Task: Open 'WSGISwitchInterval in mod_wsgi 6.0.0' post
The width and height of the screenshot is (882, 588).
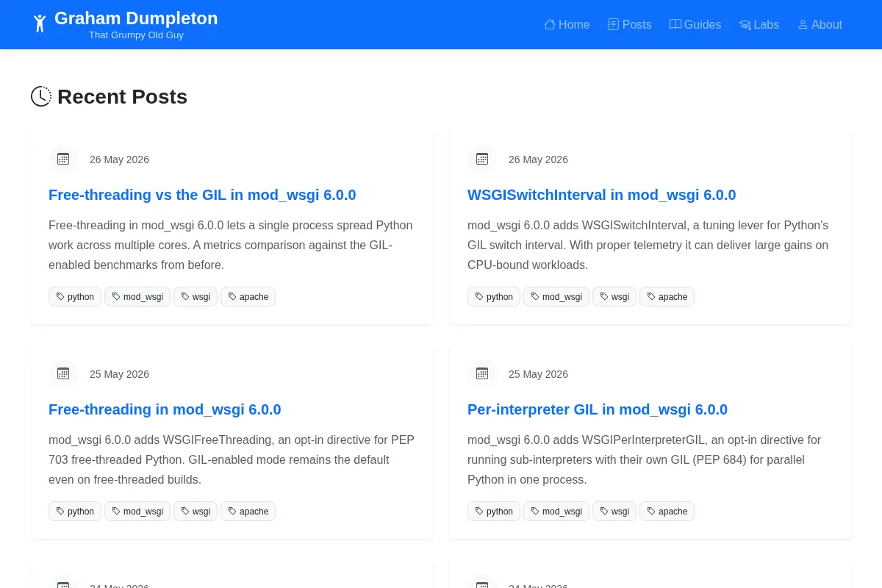Action: (x=601, y=195)
